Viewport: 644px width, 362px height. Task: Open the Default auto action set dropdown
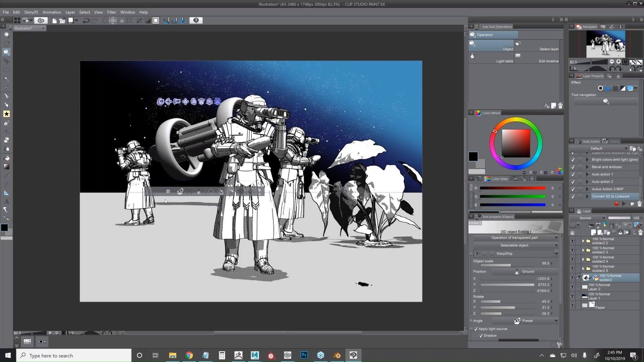click(x=599, y=148)
